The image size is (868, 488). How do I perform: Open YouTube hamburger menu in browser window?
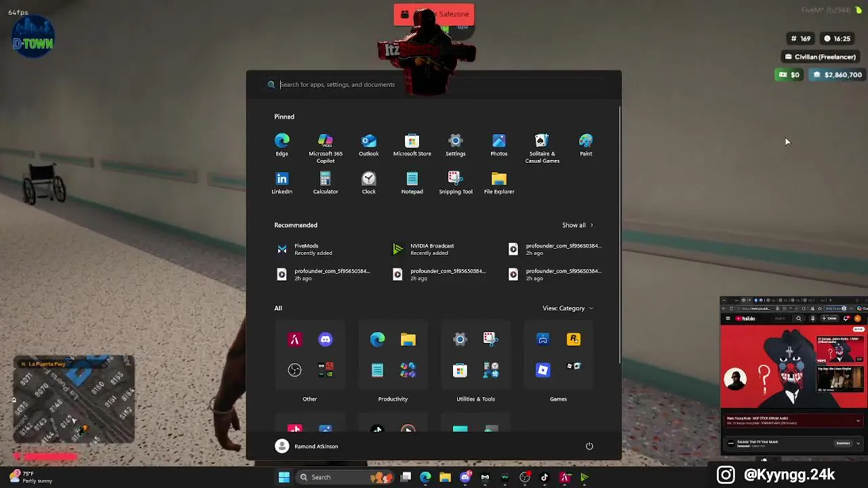(x=728, y=318)
